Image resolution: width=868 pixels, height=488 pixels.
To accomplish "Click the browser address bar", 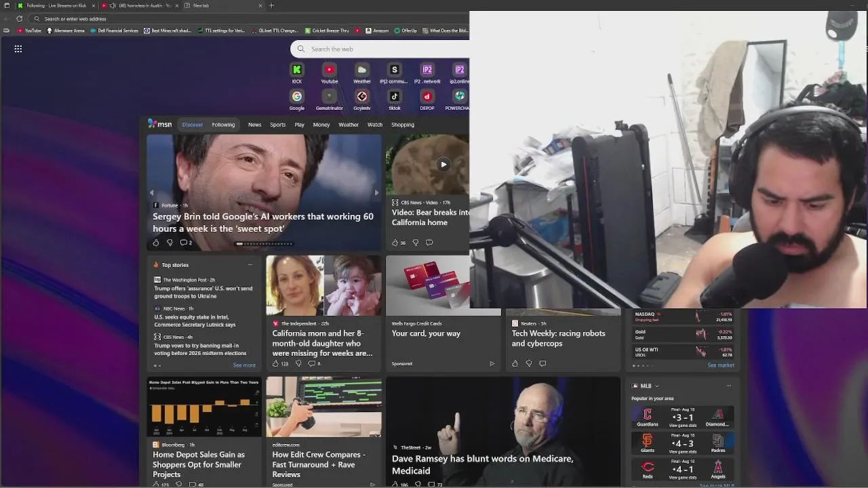I will pyautogui.click(x=251, y=18).
